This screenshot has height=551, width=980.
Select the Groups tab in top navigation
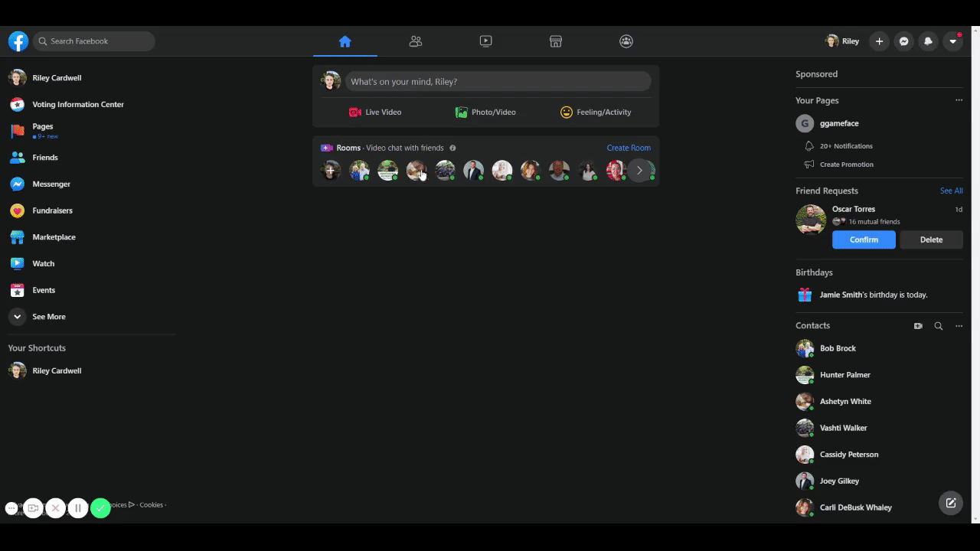pyautogui.click(x=626, y=41)
